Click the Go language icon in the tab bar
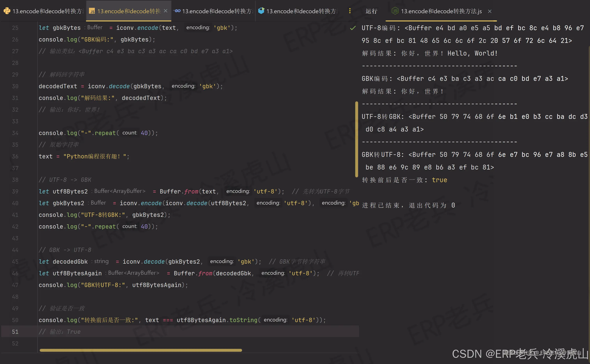590x364 pixels. tap(177, 11)
